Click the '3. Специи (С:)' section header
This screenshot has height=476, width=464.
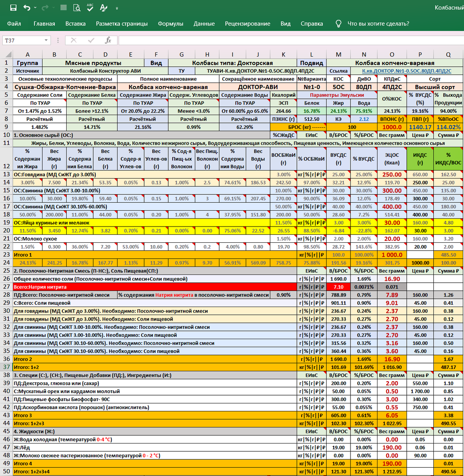pos(155,375)
